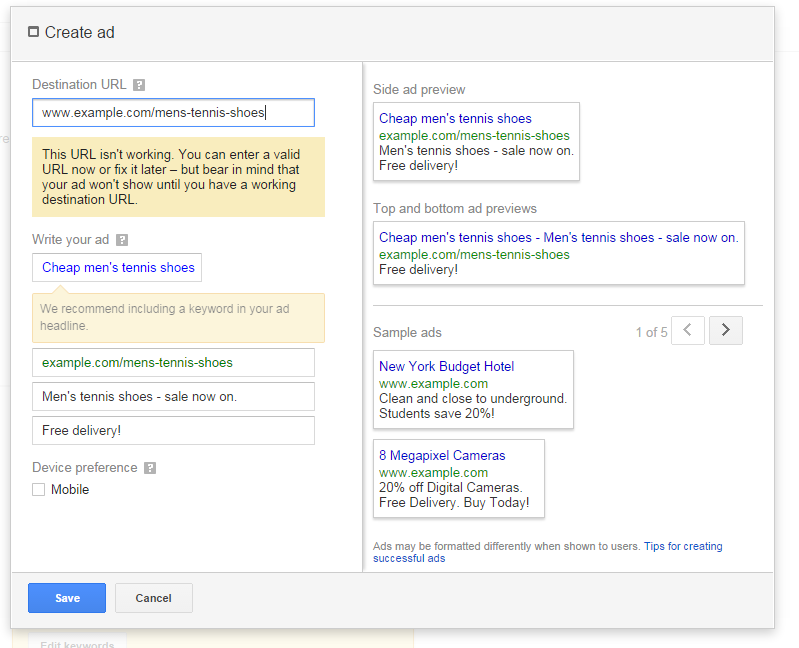This screenshot has width=799, height=648.
Task: Edit display URL field example.com/mens-tennis-shoes
Action: 173,363
